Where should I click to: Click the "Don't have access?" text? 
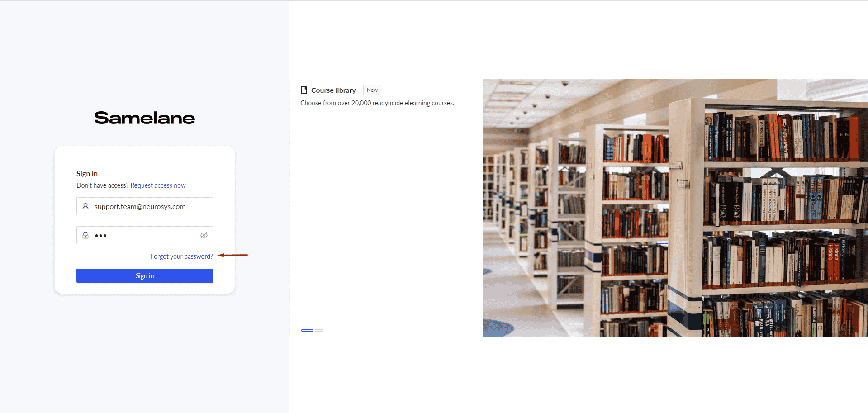pyautogui.click(x=102, y=185)
